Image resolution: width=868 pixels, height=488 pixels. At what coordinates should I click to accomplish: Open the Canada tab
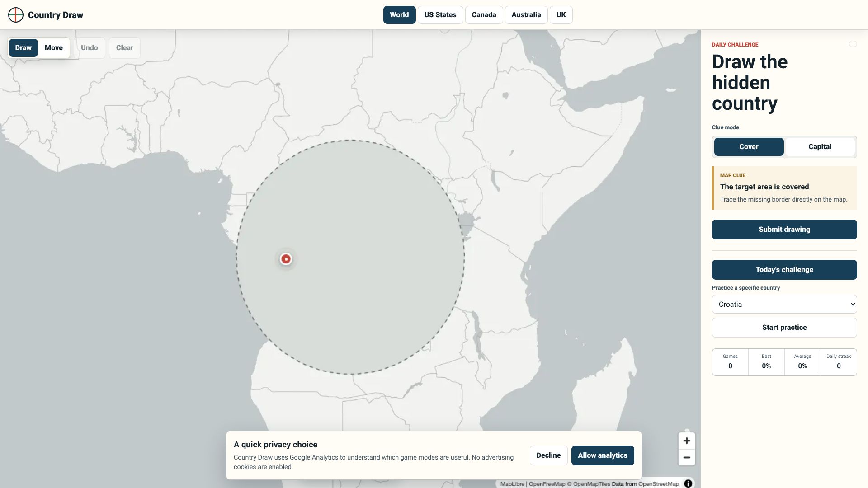484,15
